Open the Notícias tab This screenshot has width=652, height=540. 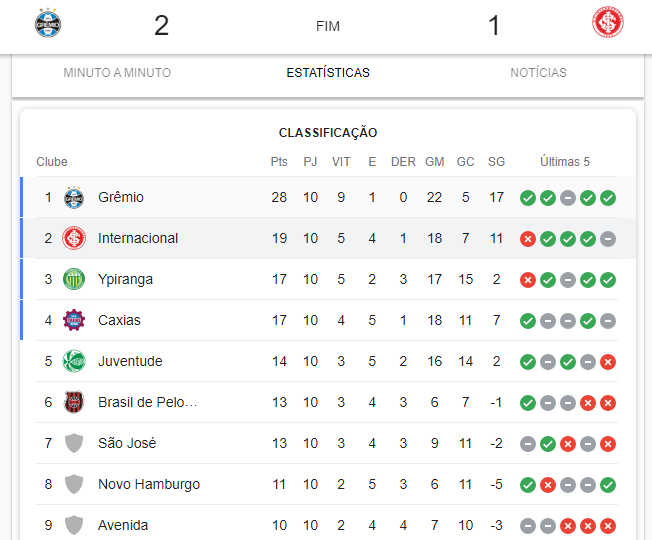click(x=538, y=73)
